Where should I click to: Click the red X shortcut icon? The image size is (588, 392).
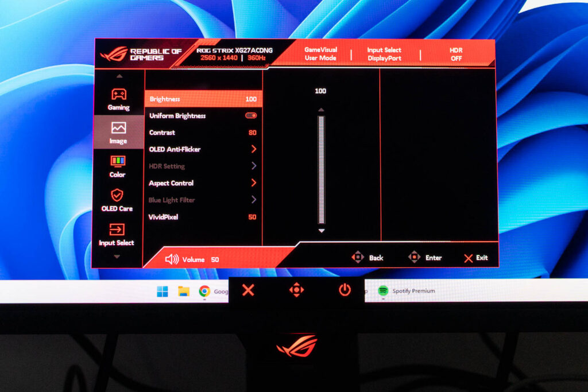point(248,290)
